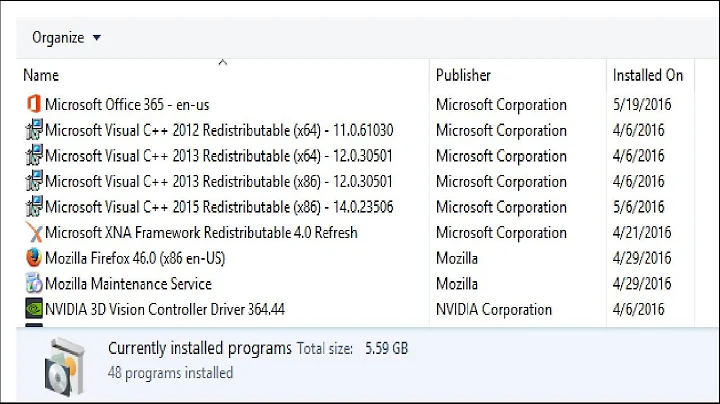720x404 pixels.
Task: Select Visual C++ 2013 Redistributable (x86) 12.0.30501
Action: 219,182
